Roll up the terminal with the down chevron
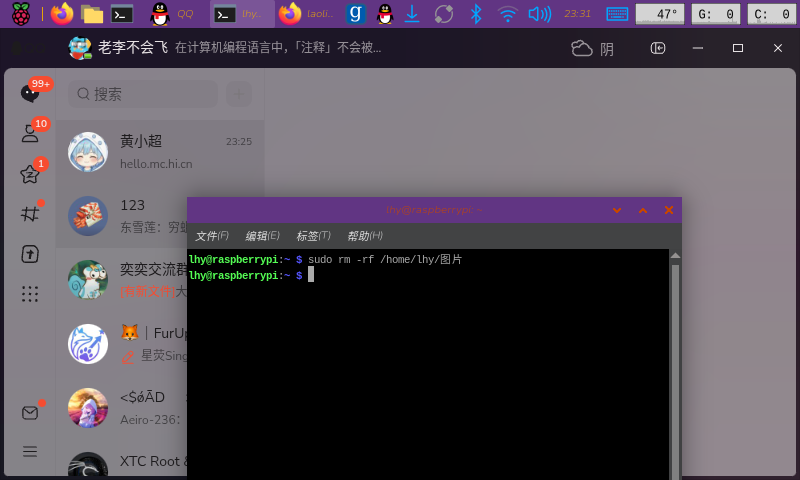800x480 pixels. point(617,210)
